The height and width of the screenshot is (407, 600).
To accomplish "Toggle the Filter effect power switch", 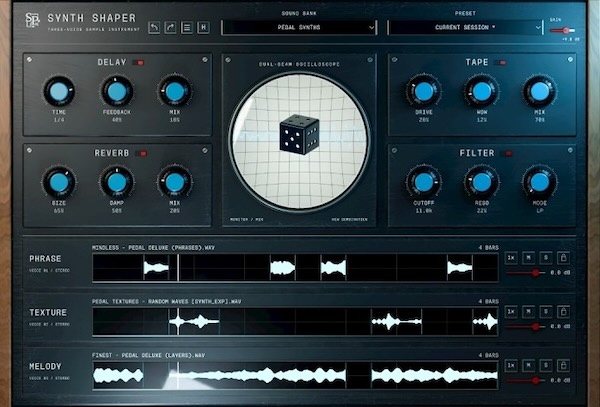I will (x=506, y=153).
